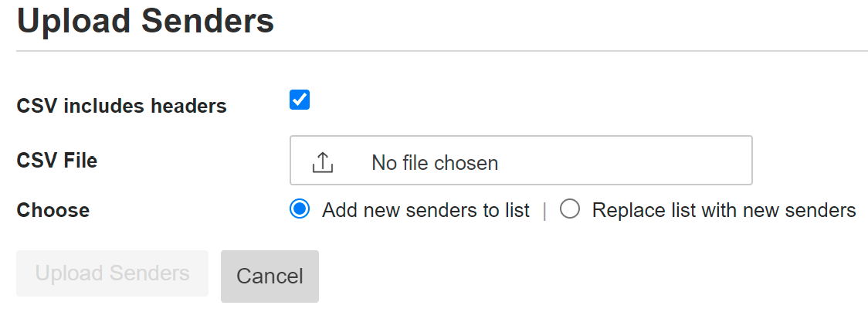
Task: Click the word "Replace" in the second radio option
Action: [624, 210]
